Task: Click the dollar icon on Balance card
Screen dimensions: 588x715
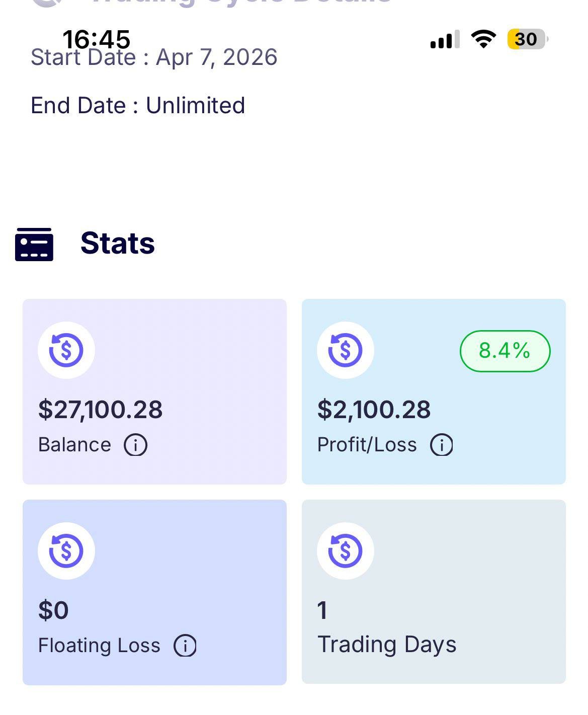Action: click(66, 350)
